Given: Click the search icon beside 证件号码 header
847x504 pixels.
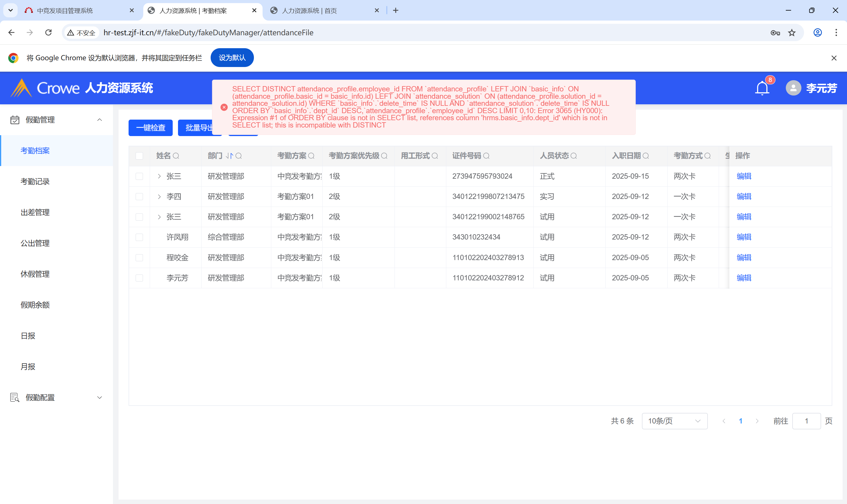Looking at the screenshot, I should (486, 156).
